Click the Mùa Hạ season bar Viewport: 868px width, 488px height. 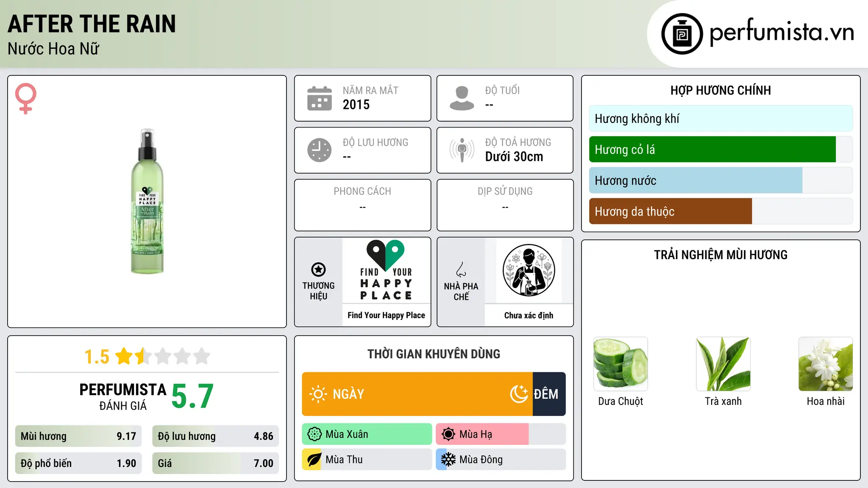pyautogui.click(x=501, y=434)
